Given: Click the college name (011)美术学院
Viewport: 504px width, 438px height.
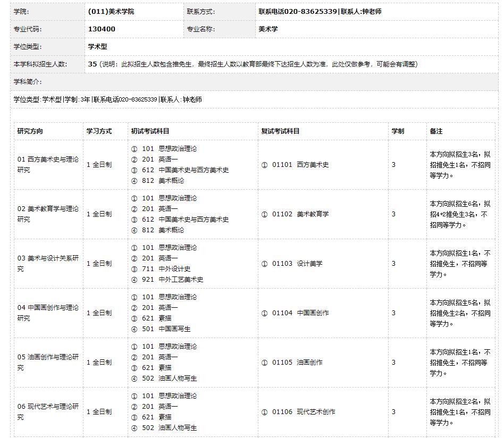Looking at the screenshot, I should tap(111, 12).
